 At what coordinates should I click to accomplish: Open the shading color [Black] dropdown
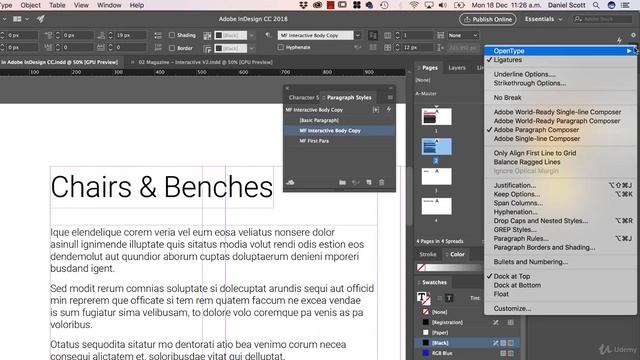click(251, 36)
